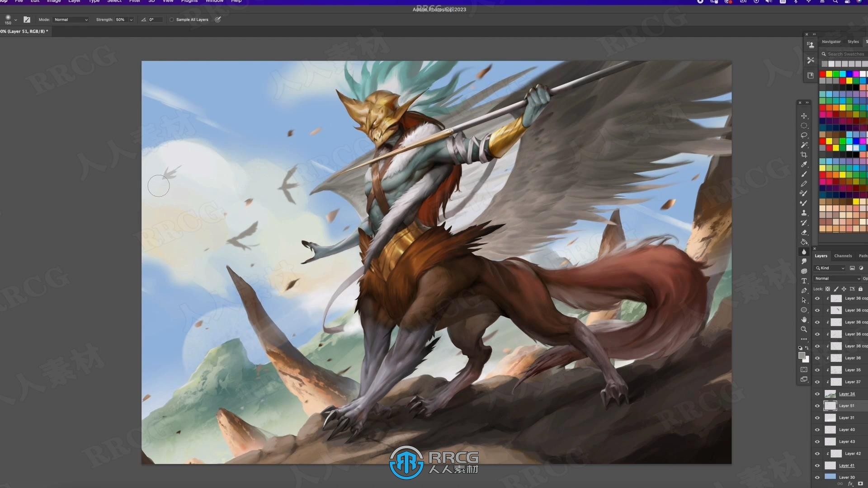Lock layer position
The height and width of the screenshot is (488, 868).
(844, 289)
